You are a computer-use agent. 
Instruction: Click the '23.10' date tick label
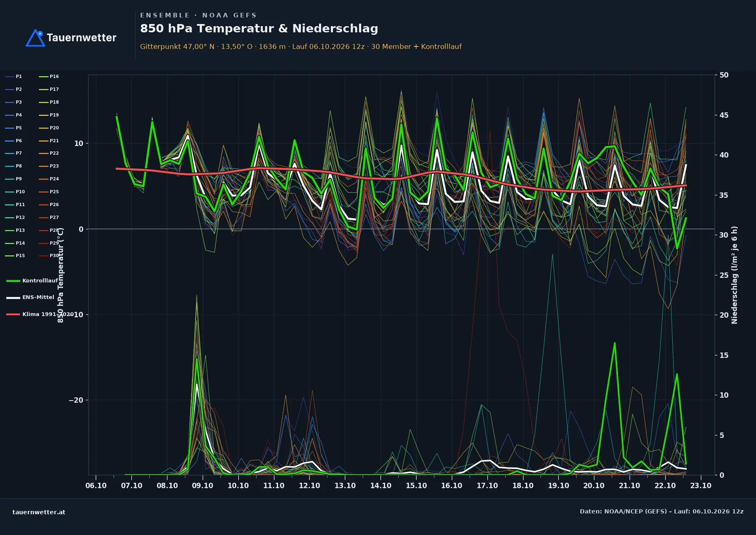[x=701, y=486]
